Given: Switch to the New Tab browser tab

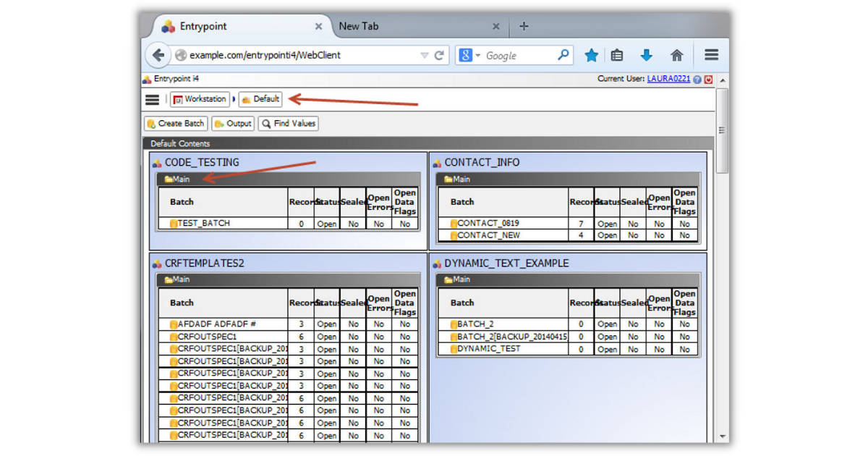Looking at the screenshot, I should [x=359, y=26].
